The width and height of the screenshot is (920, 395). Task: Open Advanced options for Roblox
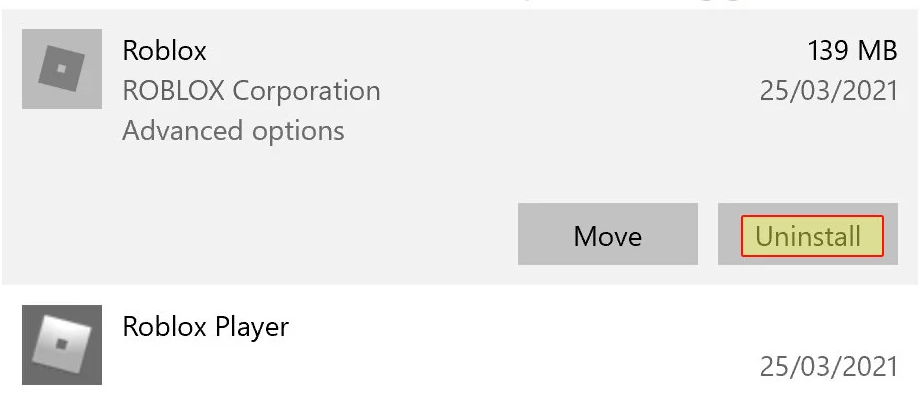(x=233, y=131)
